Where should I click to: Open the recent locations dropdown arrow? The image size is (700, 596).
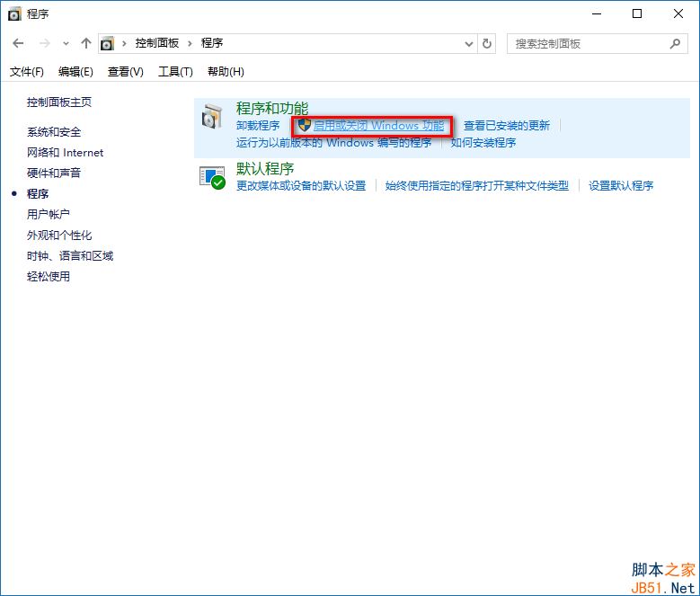pyautogui.click(x=66, y=44)
